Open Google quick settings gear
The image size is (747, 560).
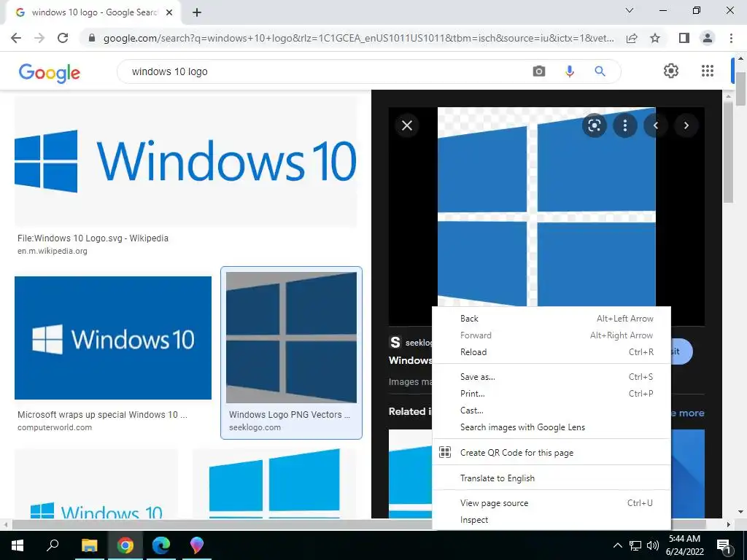671,71
